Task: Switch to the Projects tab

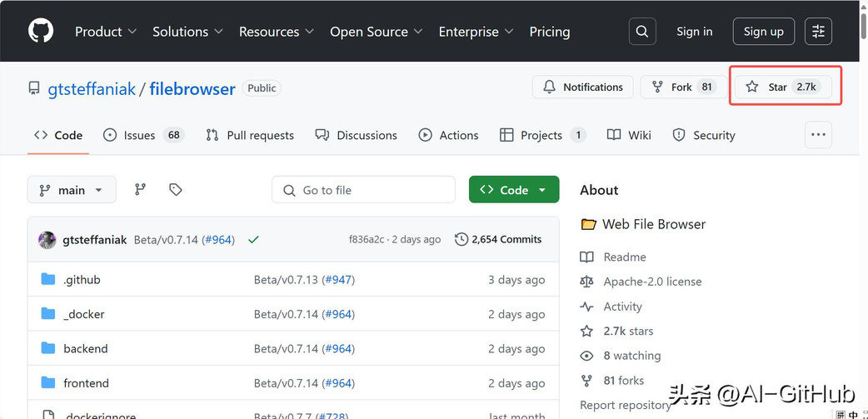Action: [542, 135]
